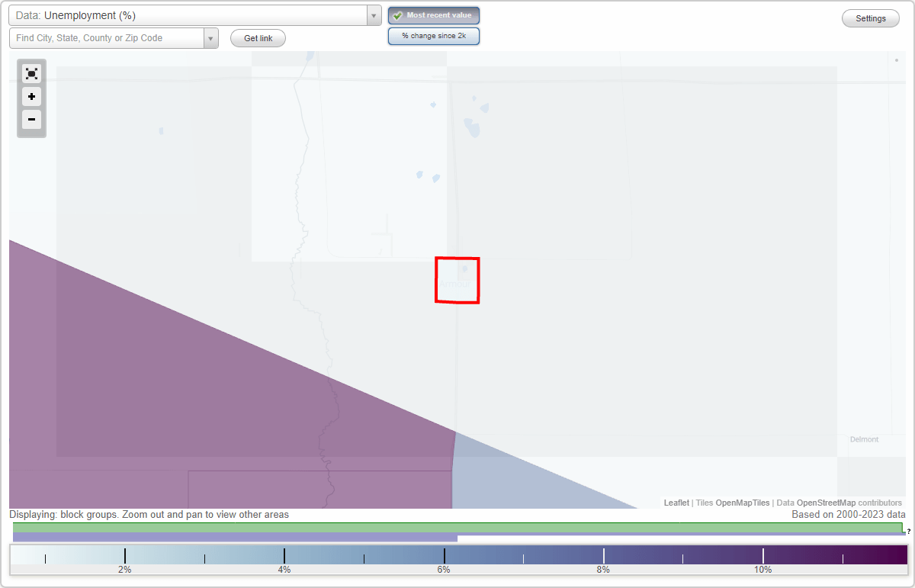Click the green checkmark on Most recent value
This screenshot has width=915, height=588.
coord(398,14)
